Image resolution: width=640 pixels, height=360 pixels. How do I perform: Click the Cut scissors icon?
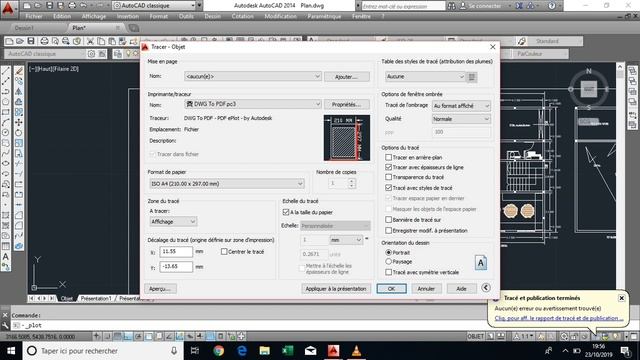[x=90, y=41]
